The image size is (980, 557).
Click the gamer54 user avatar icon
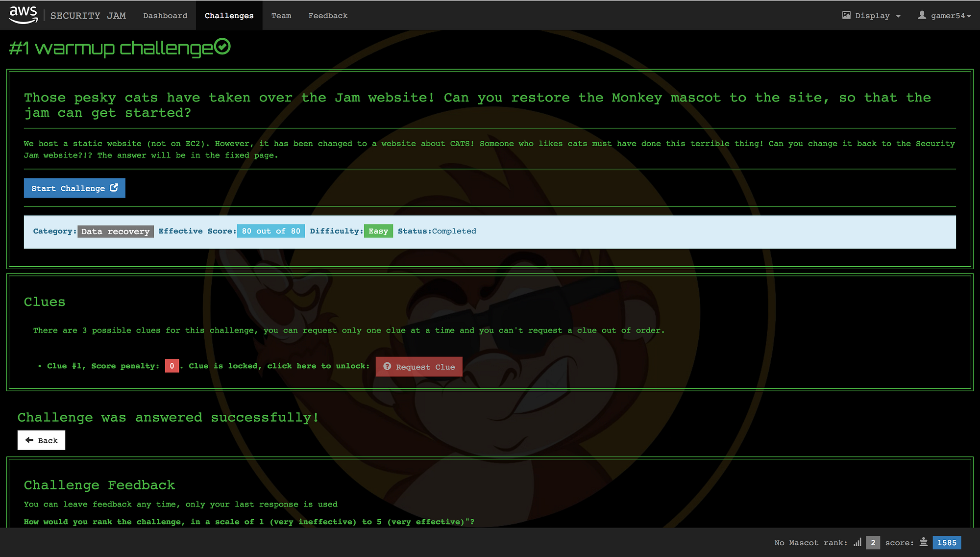[x=922, y=15]
